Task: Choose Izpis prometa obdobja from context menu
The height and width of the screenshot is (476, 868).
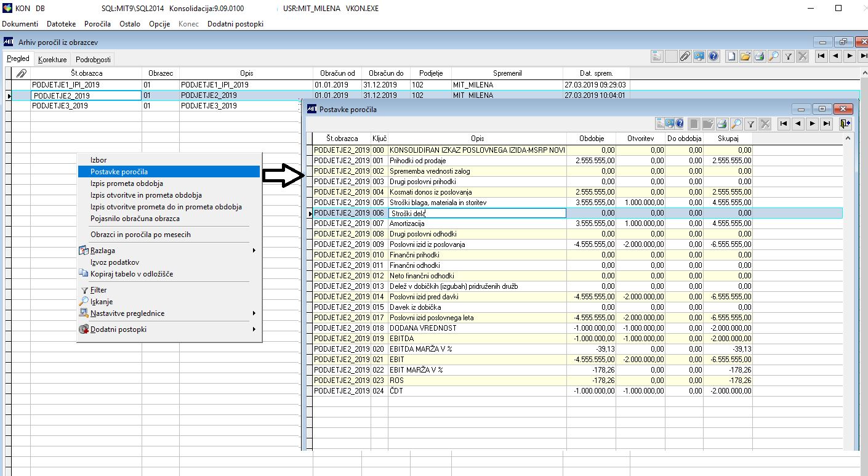Action: coord(126,184)
